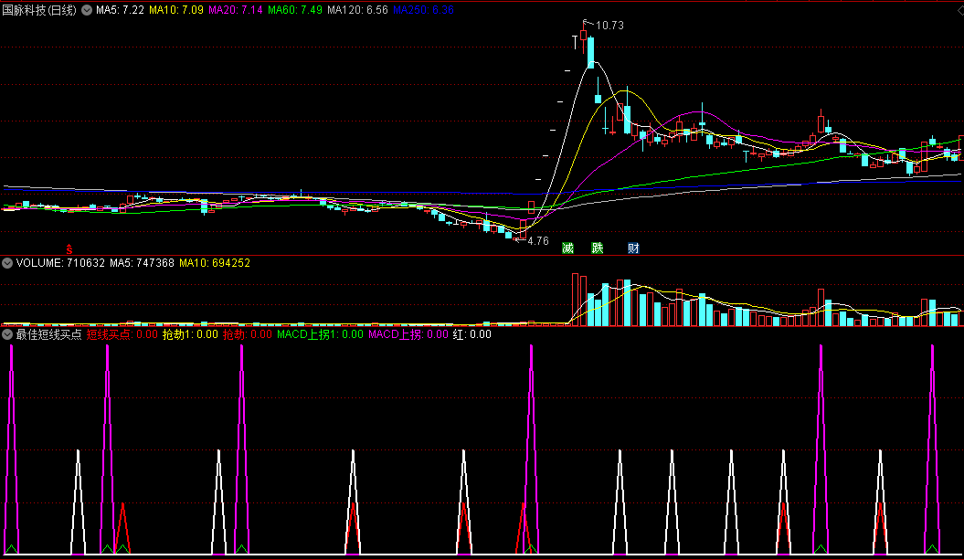
Task: Expand the main chart MA indicator dropdown
Action: pyautogui.click(x=87, y=10)
